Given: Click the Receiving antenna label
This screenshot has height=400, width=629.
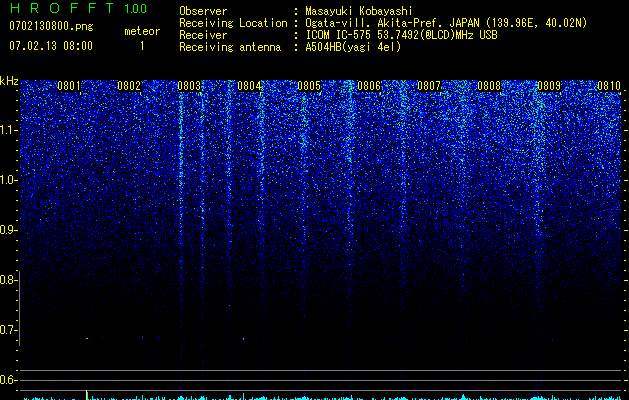Looking at the screenshot, I should coord(230,47).
